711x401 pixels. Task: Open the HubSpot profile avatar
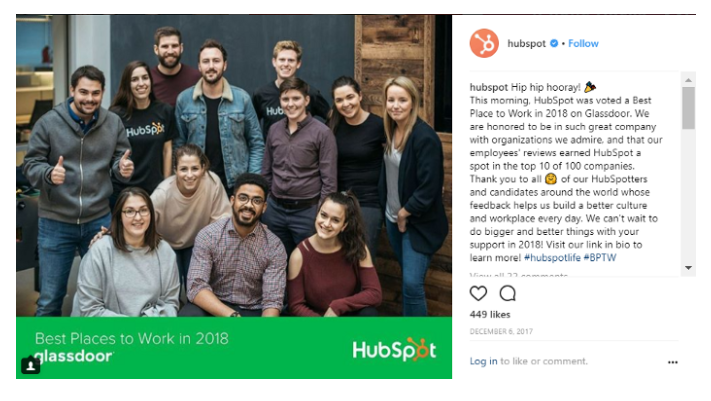coord(484,44)
